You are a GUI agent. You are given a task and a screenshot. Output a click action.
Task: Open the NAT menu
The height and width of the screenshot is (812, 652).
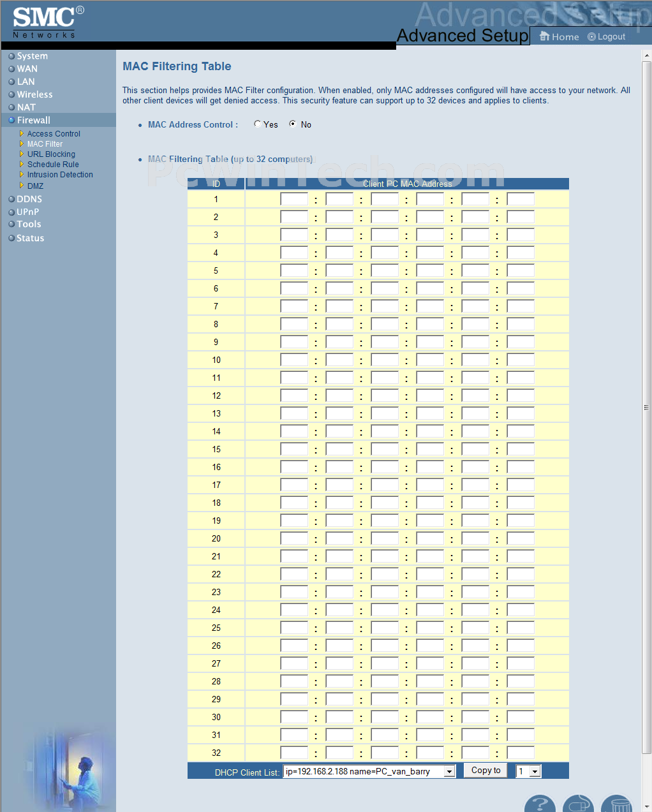pos(26,107)
